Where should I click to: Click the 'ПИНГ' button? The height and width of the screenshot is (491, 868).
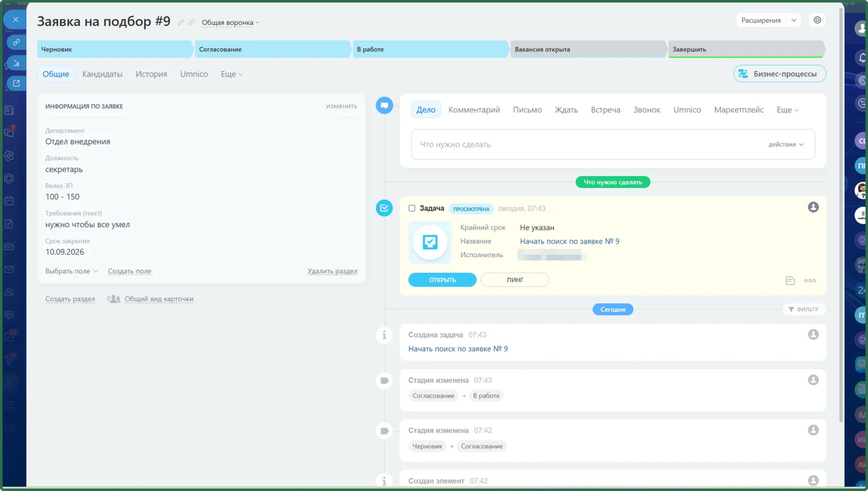[x=515, y=280]
